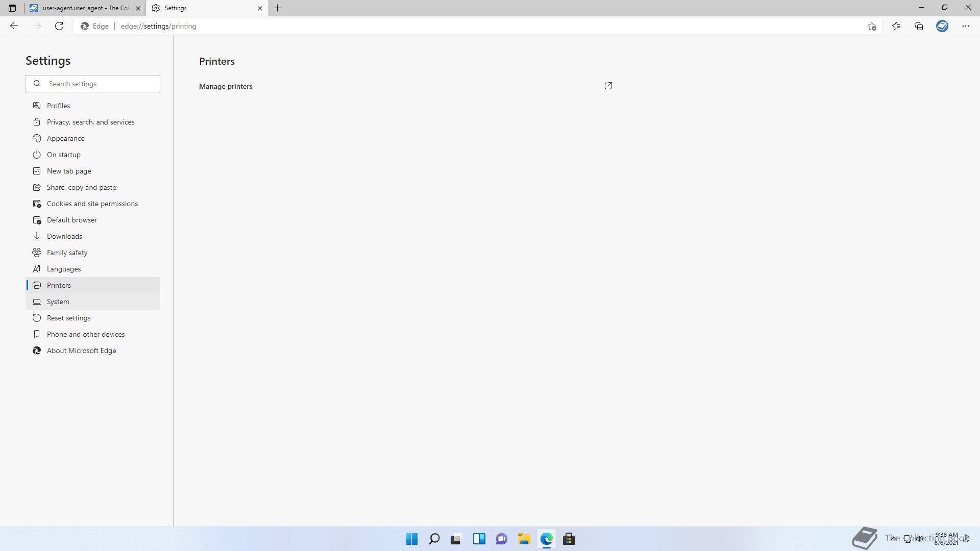Open Share, copy and paste settings

tap(93, 187)
